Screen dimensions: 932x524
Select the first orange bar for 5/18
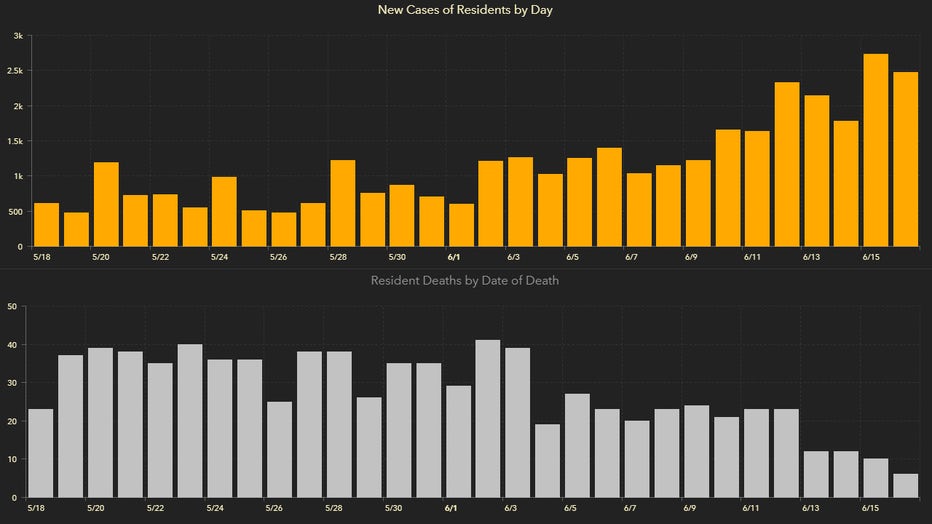(46, 225)
